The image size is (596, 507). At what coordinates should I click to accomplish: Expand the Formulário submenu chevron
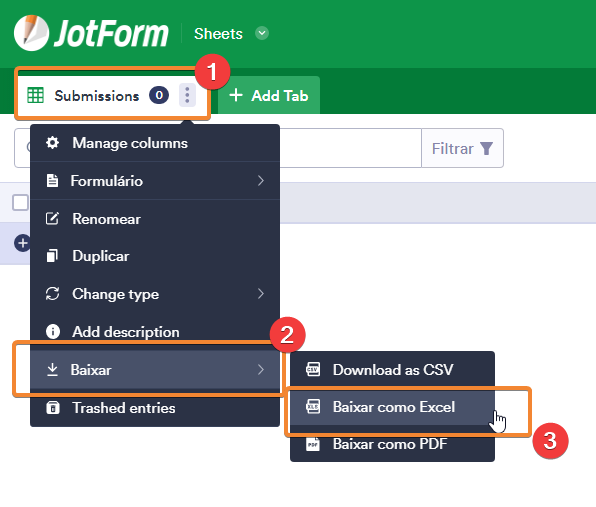point(261,181)
